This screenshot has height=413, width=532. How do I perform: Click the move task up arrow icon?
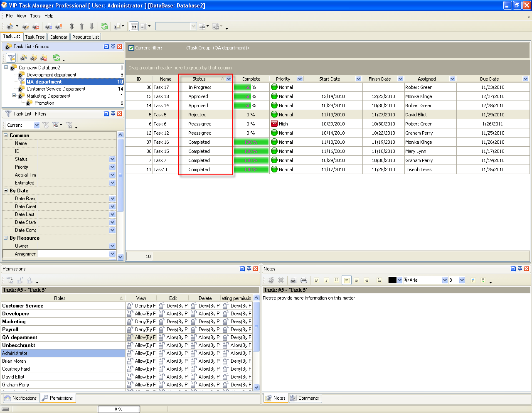pos(81,26)
